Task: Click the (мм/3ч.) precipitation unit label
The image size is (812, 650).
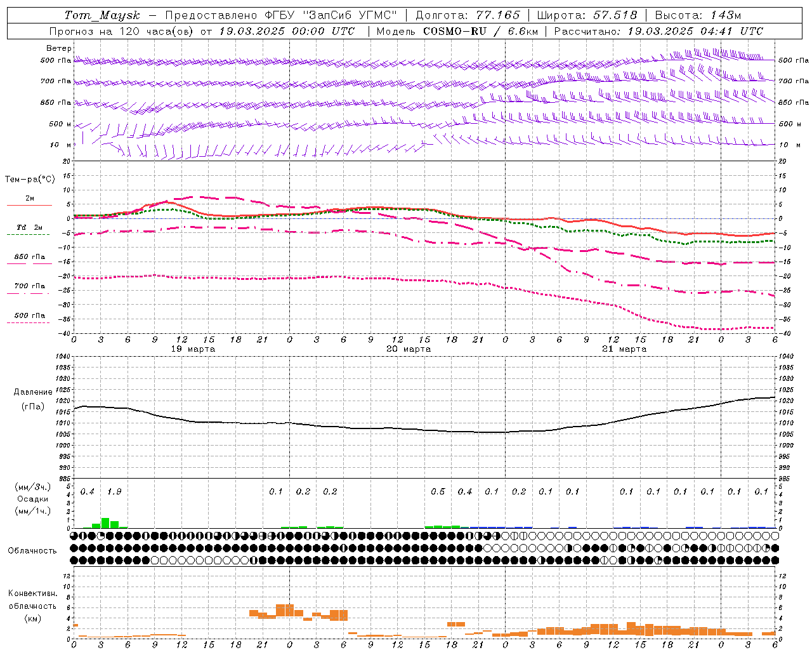Action: tap(32, 487)
